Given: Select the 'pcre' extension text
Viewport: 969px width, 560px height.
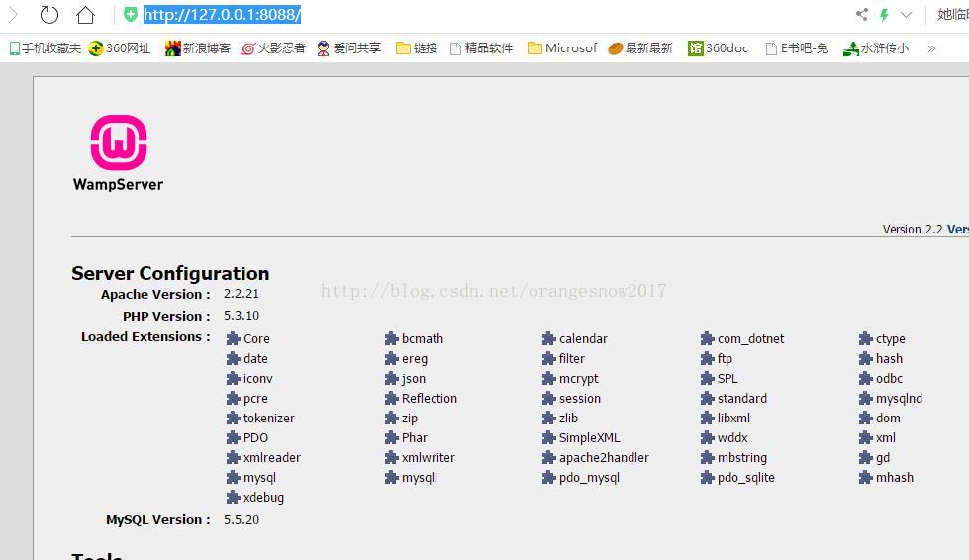Looking at the screenshot, I should [255, 399].
